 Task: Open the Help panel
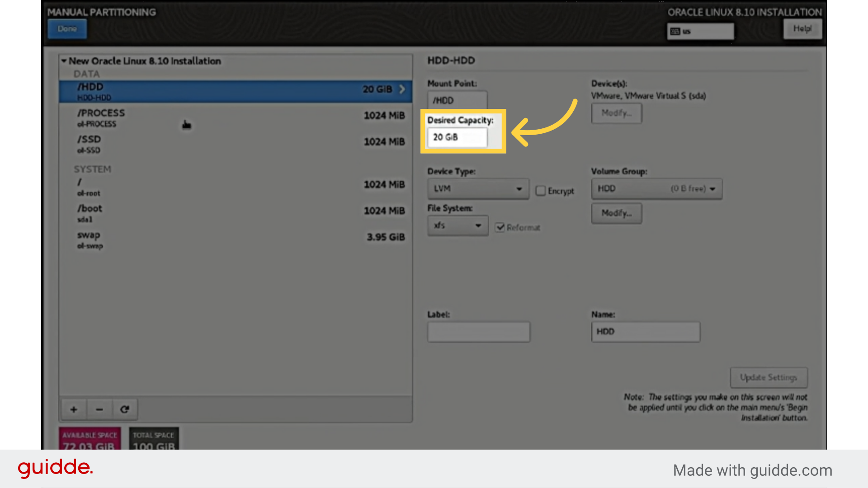(802, 28)
